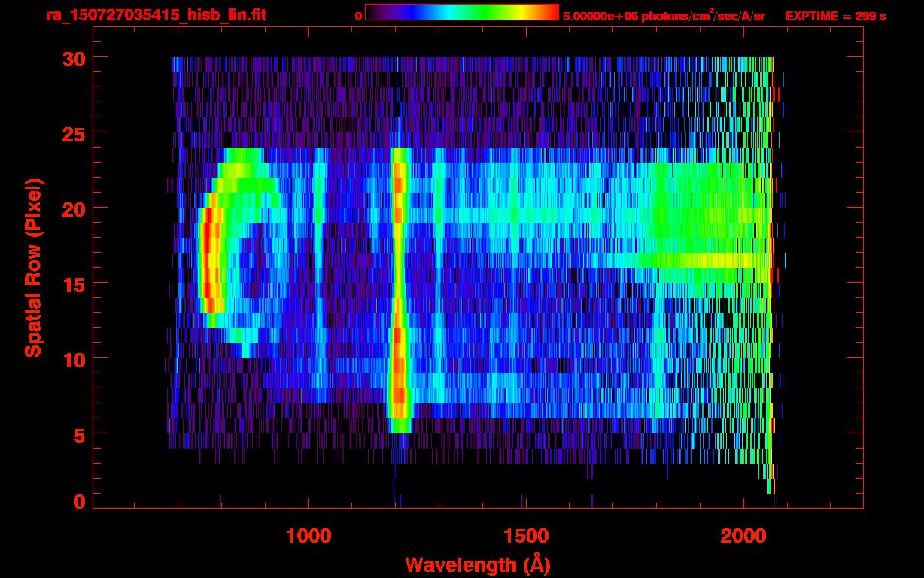Click the 2000 wavelength tick label
Screen dimensions: 924x578
743,537
